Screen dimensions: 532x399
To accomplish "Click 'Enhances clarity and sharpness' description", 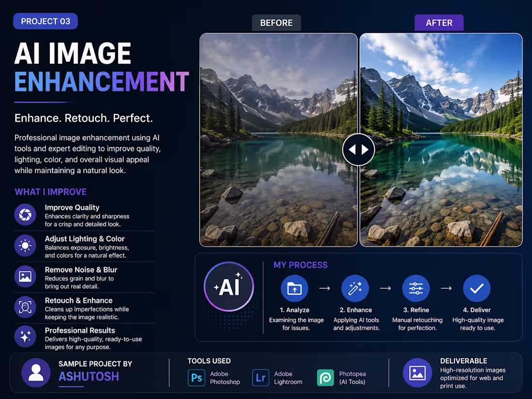I will click(87, 220).
